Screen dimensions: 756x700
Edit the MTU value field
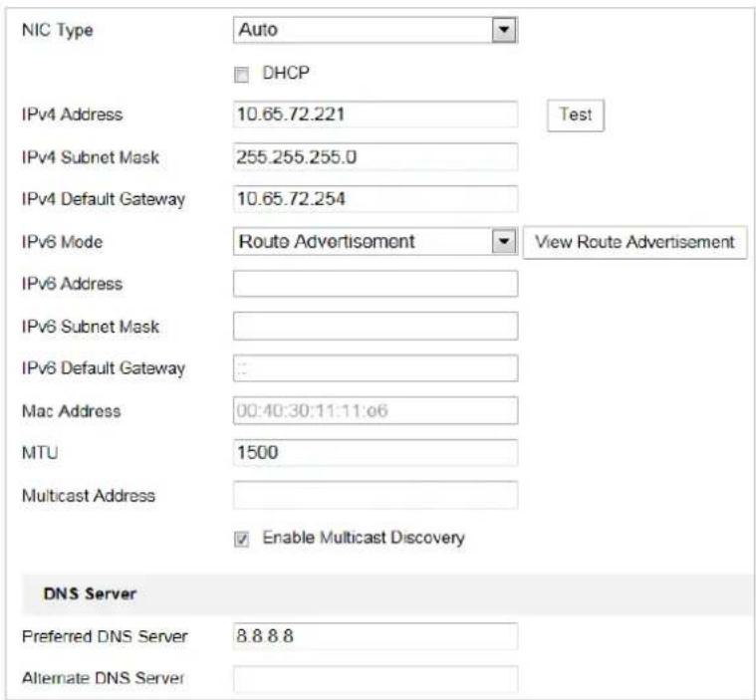pos(376,453)
